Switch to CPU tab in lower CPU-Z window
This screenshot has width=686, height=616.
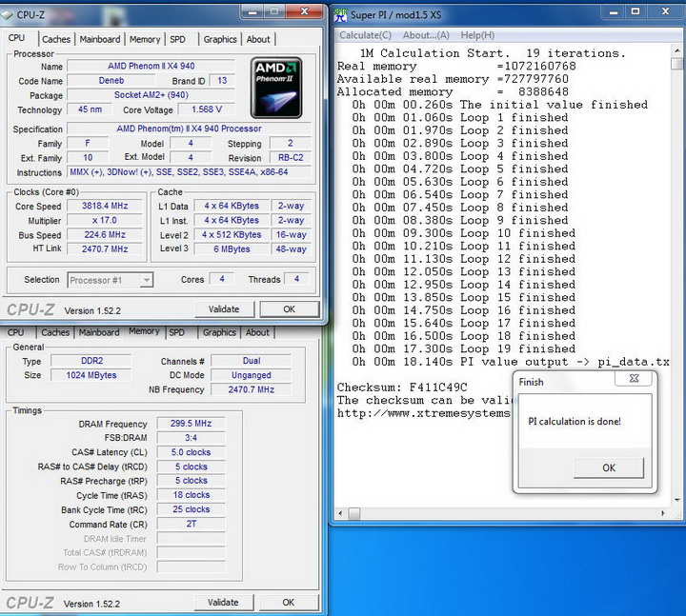[16, 332]
